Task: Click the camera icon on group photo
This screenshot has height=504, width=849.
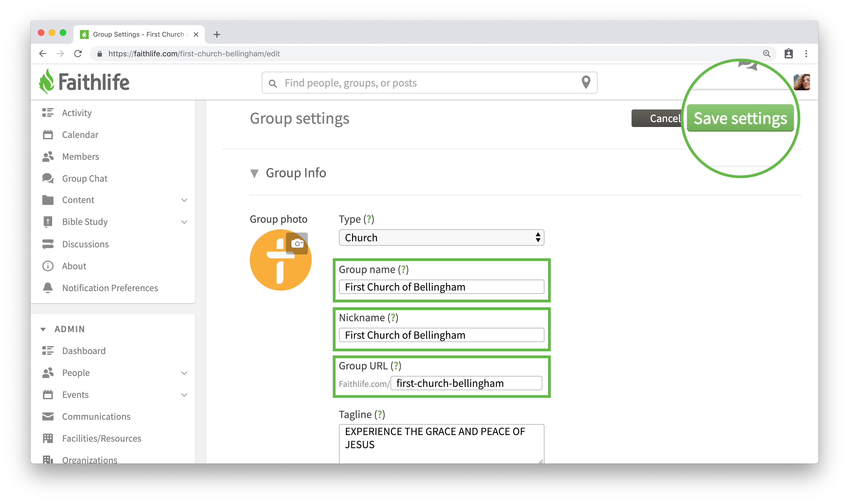Action: (297, 243)
